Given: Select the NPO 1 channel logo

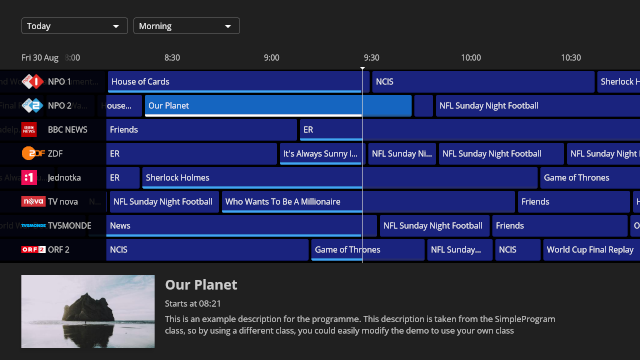Looking at the screenshot, I should coord(33,82).
